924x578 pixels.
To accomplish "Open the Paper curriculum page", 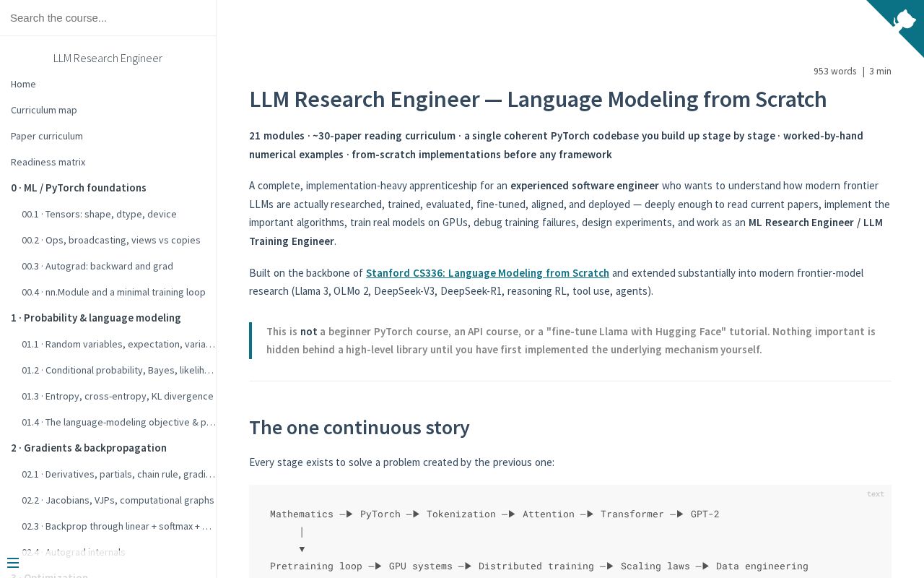I will pos(47,136).
